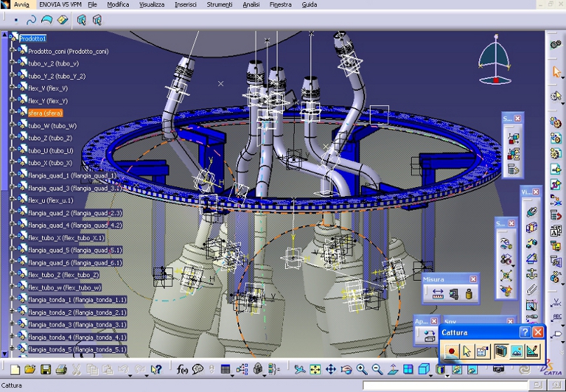Open the view mode shading dropdown arrow
566x392 pixels.
pyautogui.click(x=447, y=375)
